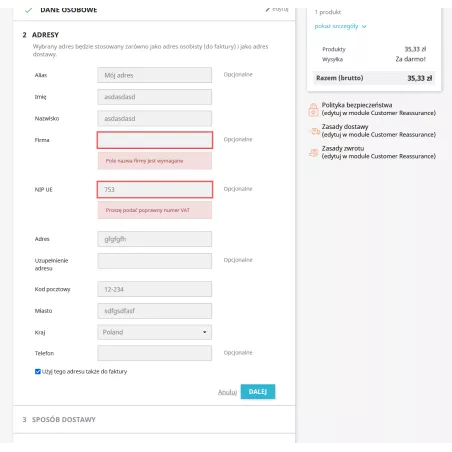The image size is (452, 452).
Task: Click the 'Pole nazwa firmy jest wymagane' error
Action: (x=155, y=161)
